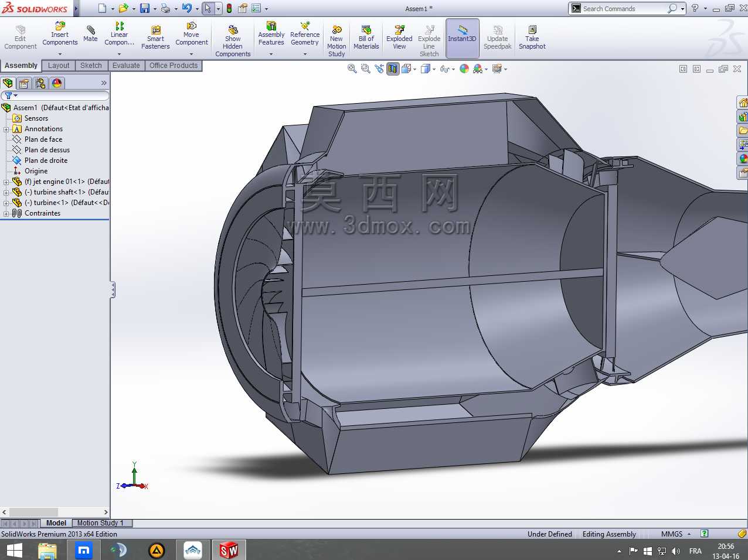This screenshot has height=560, width=748.
Task: Open a file with the Open icon
Action: (x=123, y=8)
